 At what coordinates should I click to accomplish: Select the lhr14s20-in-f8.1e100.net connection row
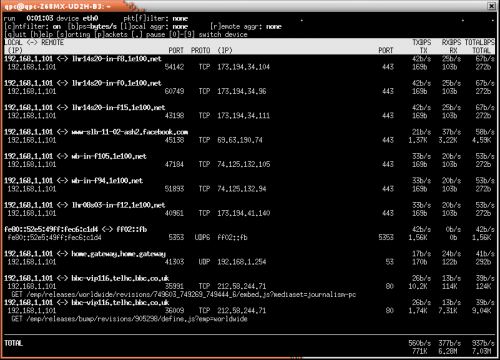(249, 63)
